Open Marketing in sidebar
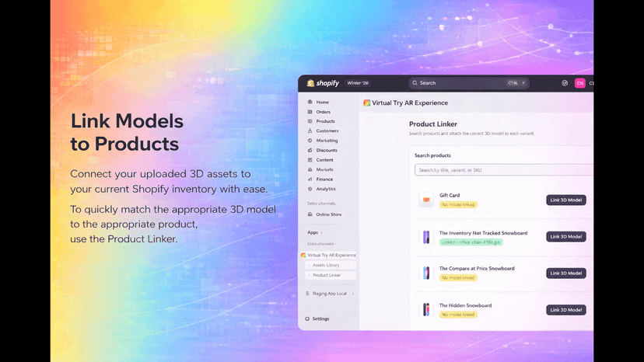Image resolution: width=644 pixels, height=362 pixels. [x=327, y=141]
